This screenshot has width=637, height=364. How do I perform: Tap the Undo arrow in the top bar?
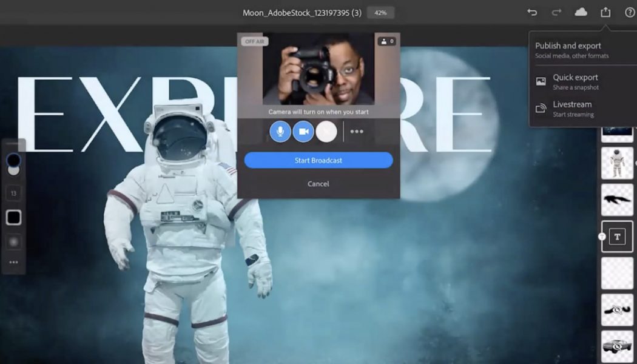click(x=533, y=12)
